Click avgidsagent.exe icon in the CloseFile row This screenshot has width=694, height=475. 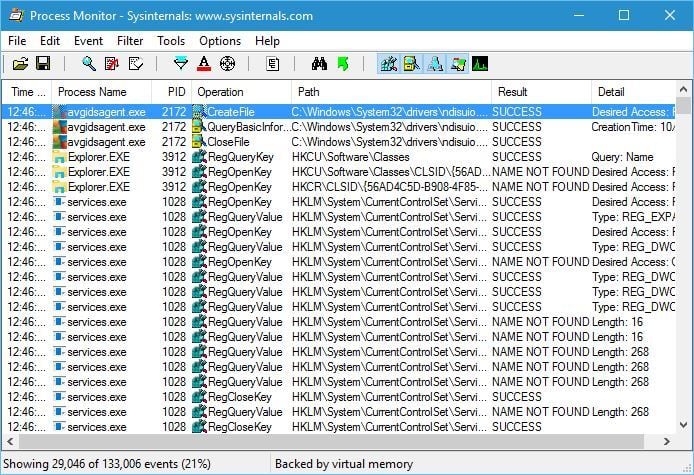tap(59, 142)
